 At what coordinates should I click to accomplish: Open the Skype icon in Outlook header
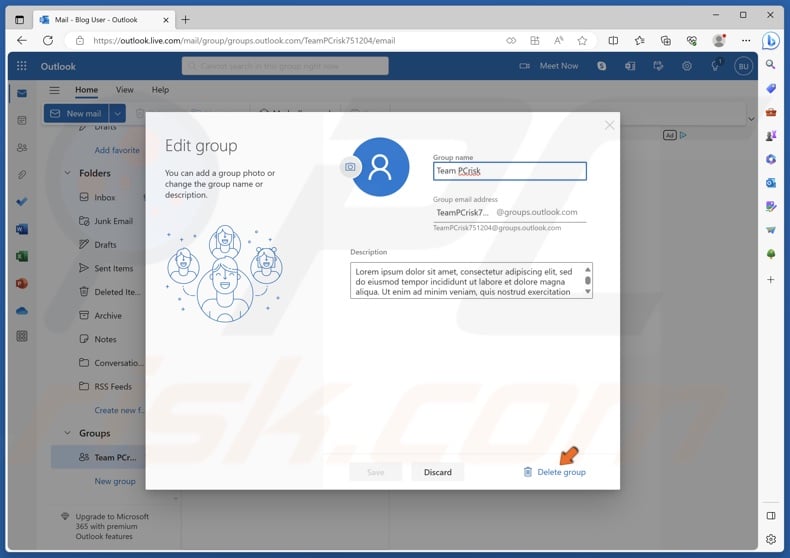coord(602,66)
